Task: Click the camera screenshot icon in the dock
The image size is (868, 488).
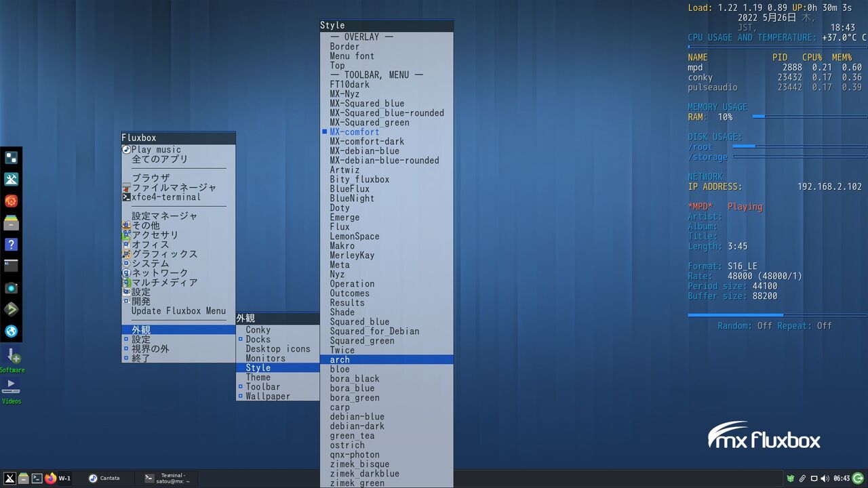Action: [12, 288]
